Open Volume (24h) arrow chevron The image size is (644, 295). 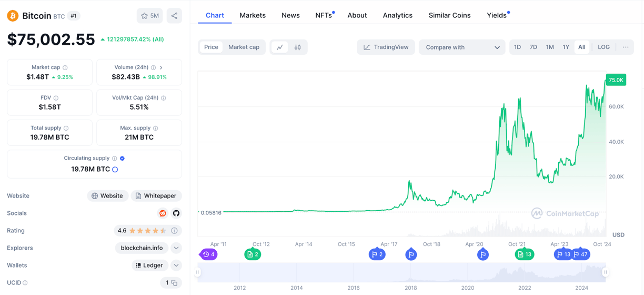(161, 67)
